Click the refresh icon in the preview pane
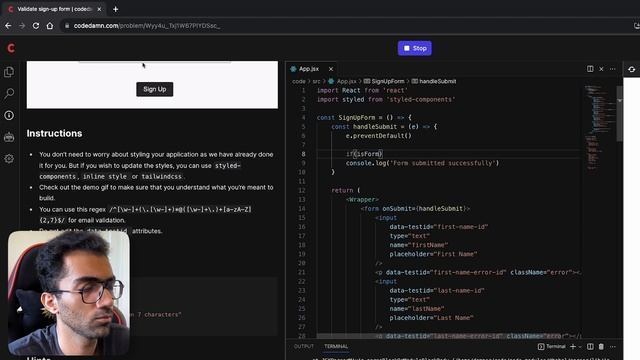The width and height of the screenshot is (640, 360). [631, 69]
